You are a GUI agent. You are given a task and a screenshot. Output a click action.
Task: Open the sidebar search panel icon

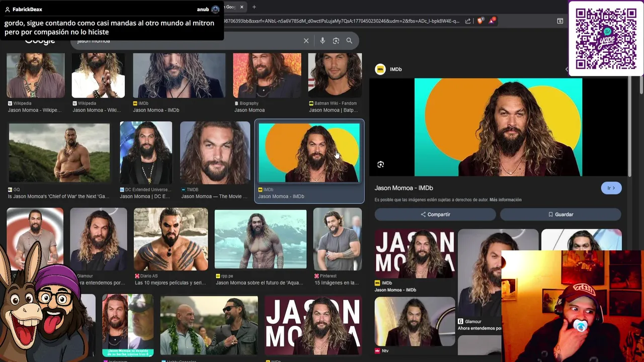pyautogui.click(x=560, y=21)
